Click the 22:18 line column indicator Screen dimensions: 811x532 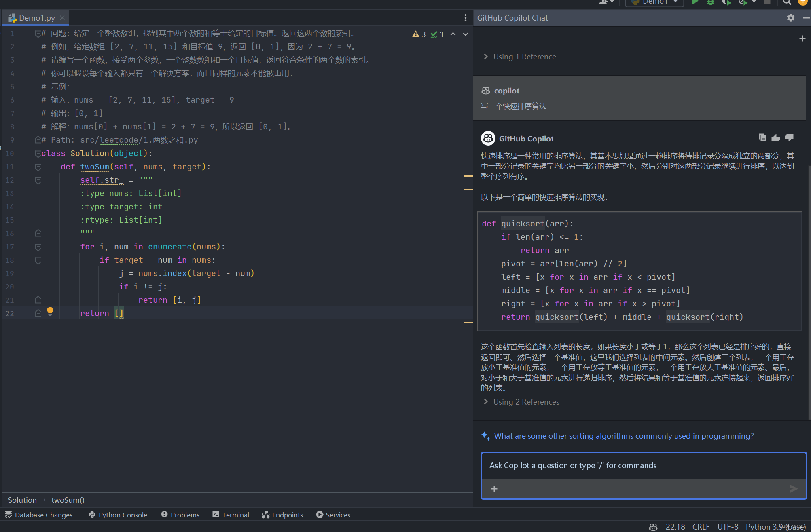pos(675,527)
